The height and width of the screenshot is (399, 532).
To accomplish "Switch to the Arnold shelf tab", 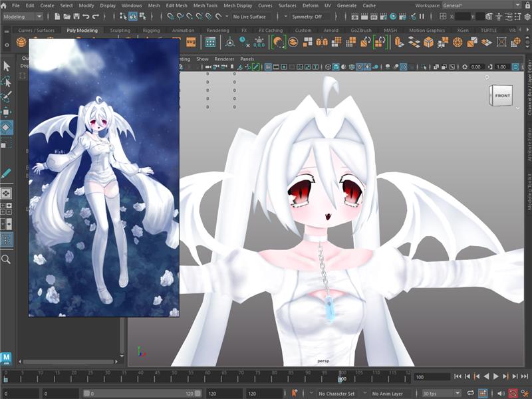I will pos(331,30).
